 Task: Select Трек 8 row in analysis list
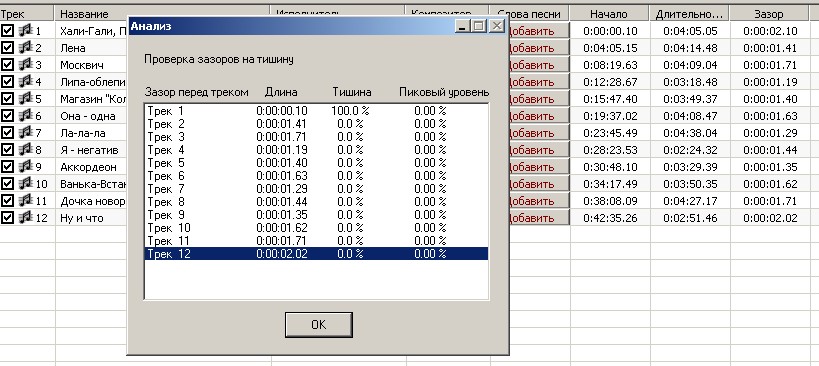click(316, 202)
